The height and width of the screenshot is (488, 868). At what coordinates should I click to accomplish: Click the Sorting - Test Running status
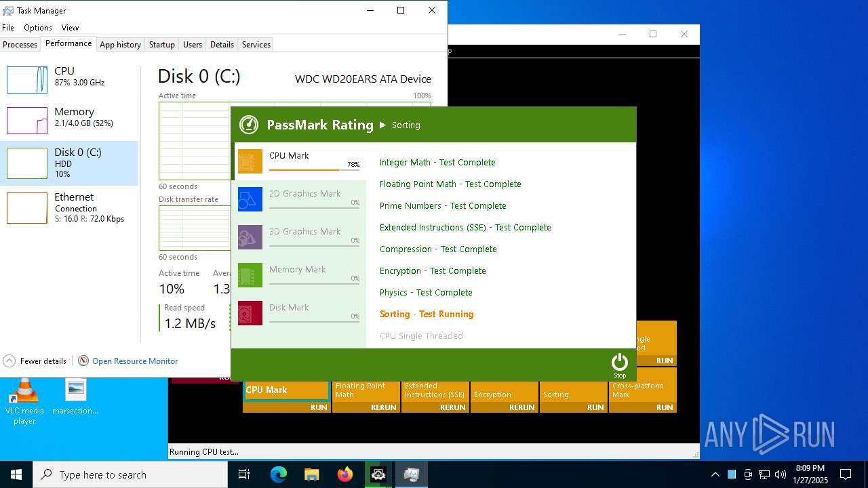[427, 314]
